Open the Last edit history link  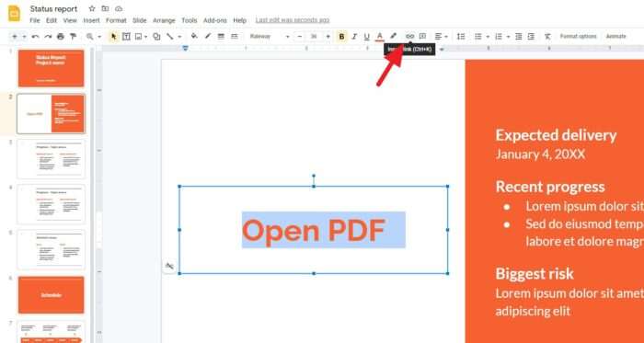293,20
